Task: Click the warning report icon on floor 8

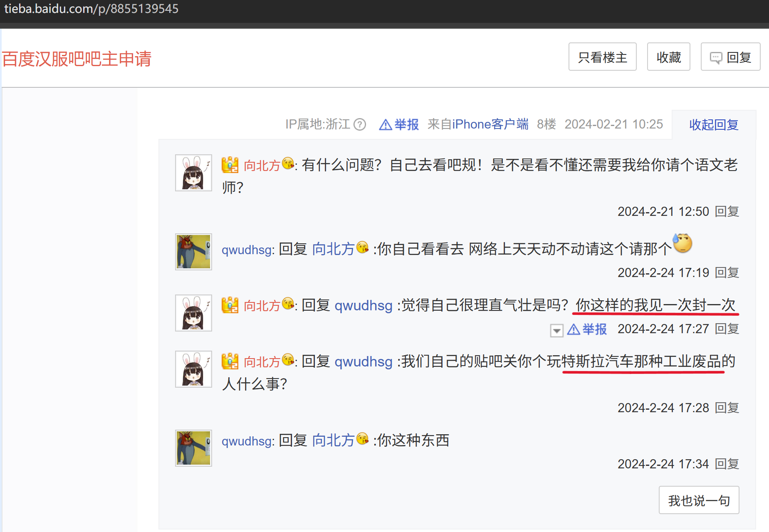Action: point(386,125)
